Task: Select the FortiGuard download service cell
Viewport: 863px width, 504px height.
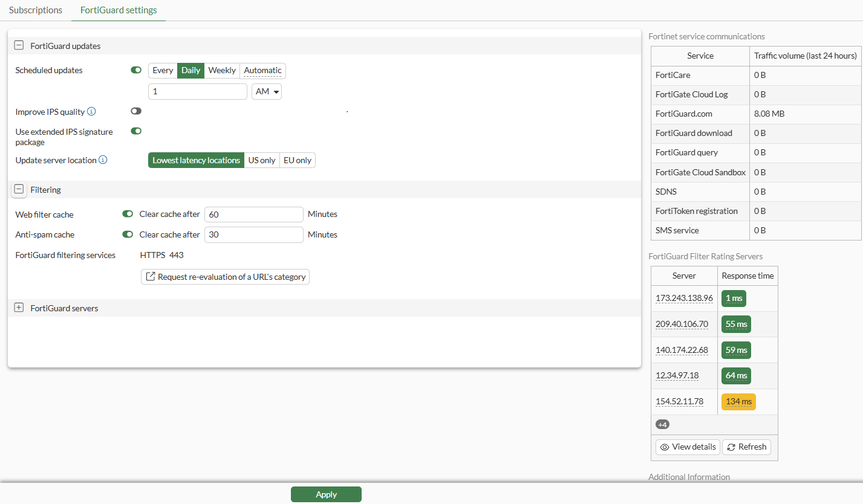Action: pyautogui.click(x=700, y=133)
